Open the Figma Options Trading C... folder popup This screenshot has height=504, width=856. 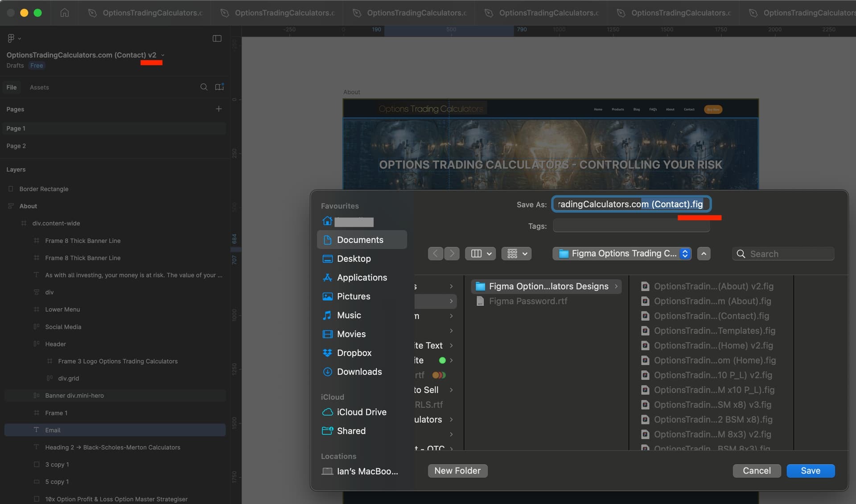tap(622, 254)
